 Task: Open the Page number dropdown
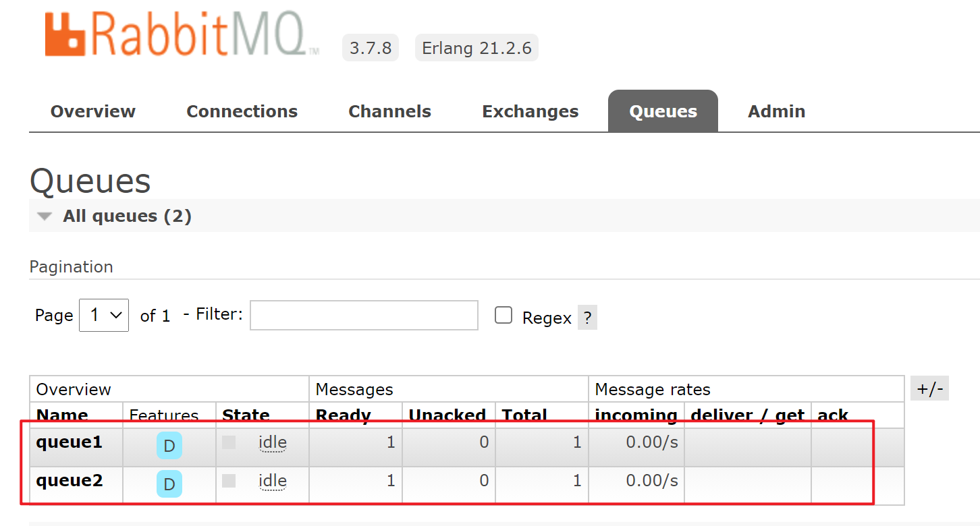click(104, 315)
